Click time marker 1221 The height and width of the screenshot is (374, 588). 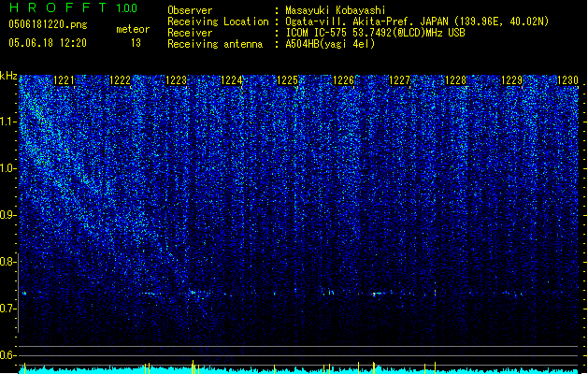(x=65, y=80)
